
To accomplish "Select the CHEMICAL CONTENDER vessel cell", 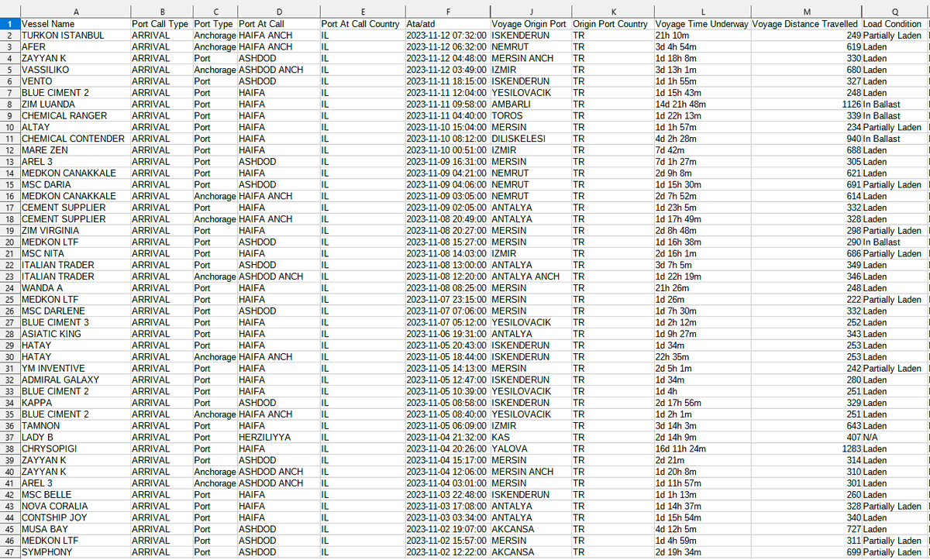I will click(x=75, y=139).
